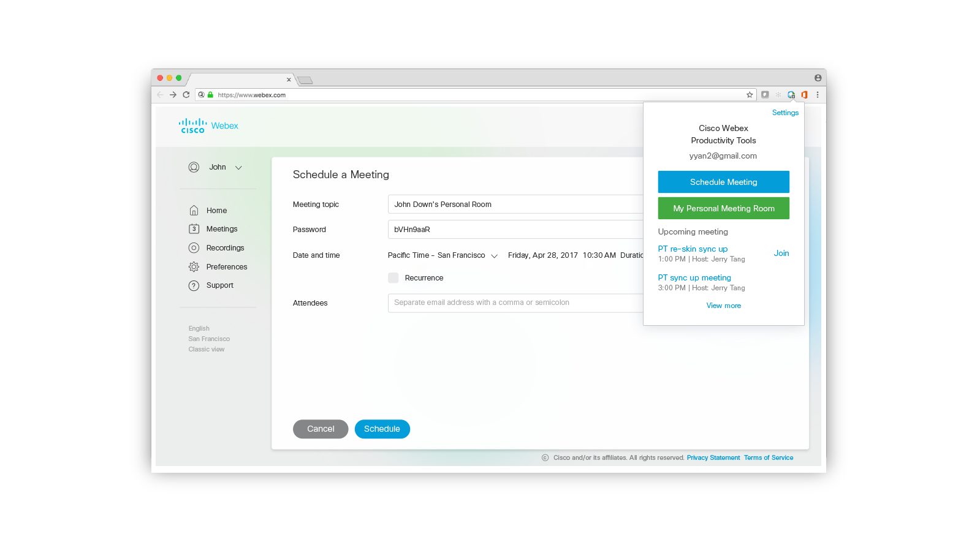
Task: Click the Preferences gear icon
Action: [194, 267]
